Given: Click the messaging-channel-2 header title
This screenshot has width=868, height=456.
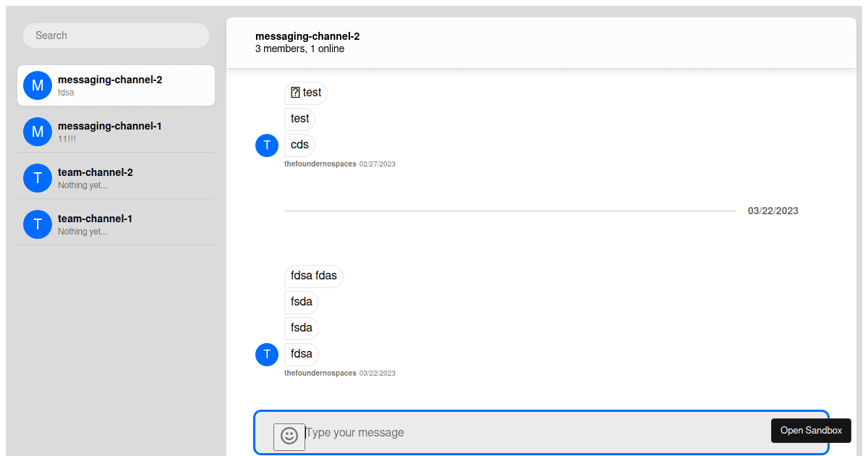Looking at the screenshot, I should 307,36.
